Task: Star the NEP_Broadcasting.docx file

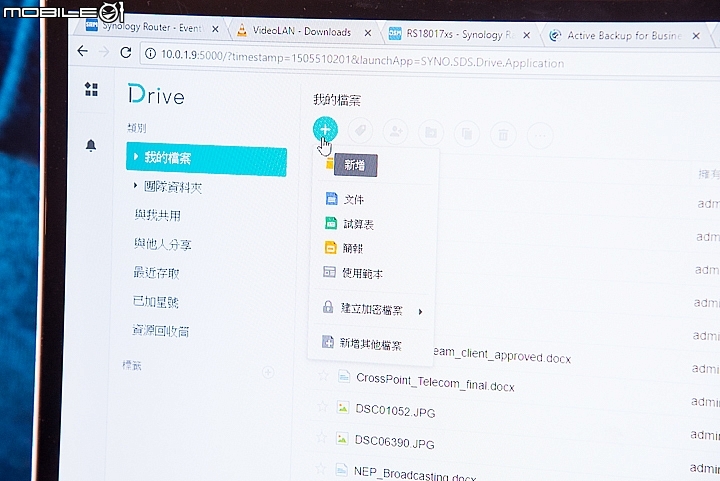Action: click(320, 469)
